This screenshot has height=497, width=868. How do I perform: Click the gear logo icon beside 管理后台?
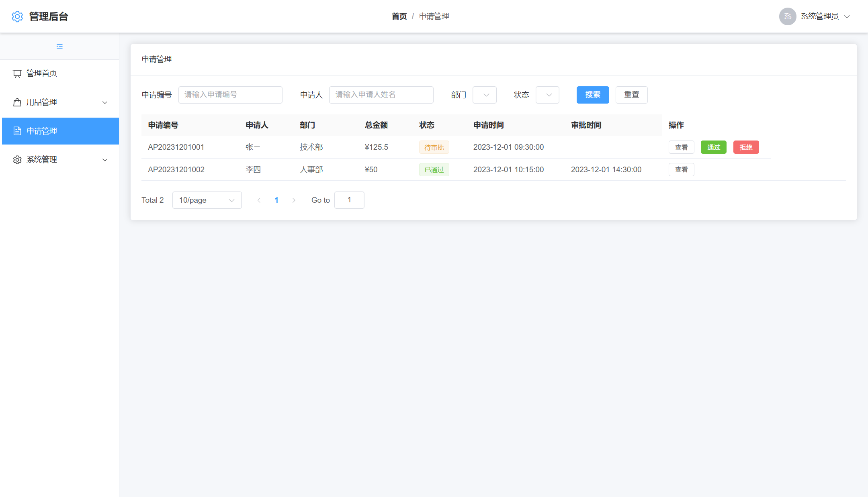point(17,16)
